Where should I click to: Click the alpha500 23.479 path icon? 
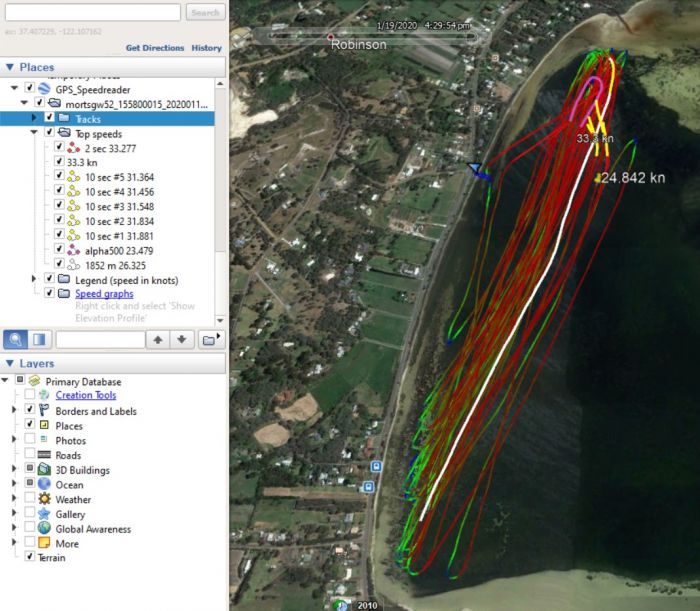click(74, 250)
